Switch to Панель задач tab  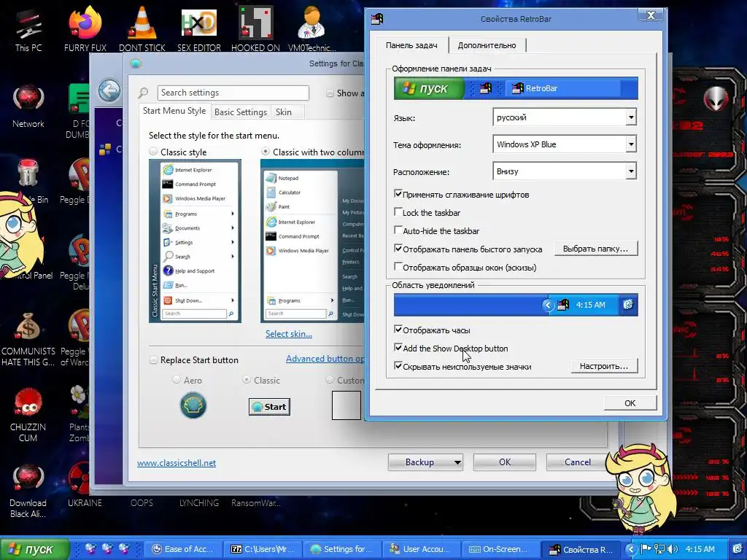click(x=411, y=45)
